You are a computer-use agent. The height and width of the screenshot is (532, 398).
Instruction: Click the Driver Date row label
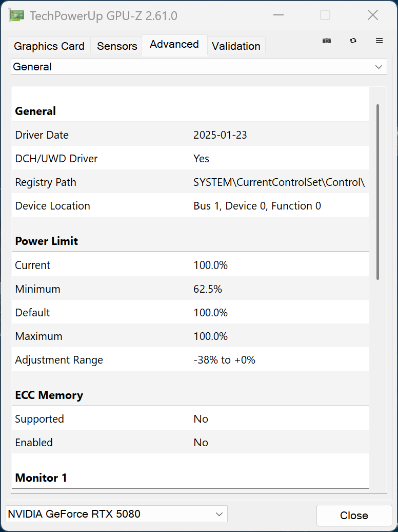[42, 135]
